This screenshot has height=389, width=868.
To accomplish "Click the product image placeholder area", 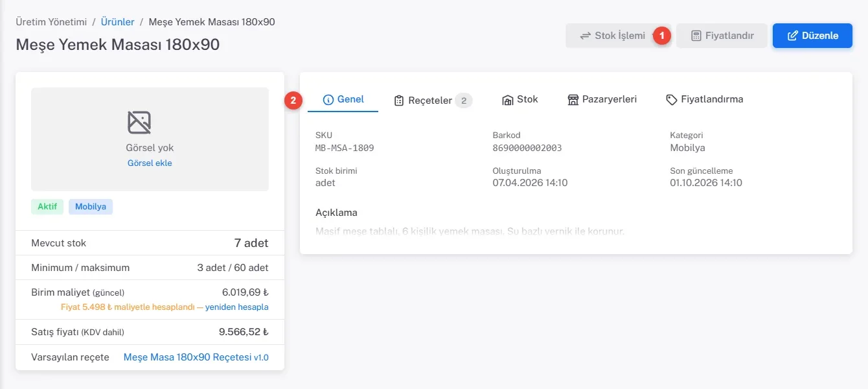I will click(150, 139).
